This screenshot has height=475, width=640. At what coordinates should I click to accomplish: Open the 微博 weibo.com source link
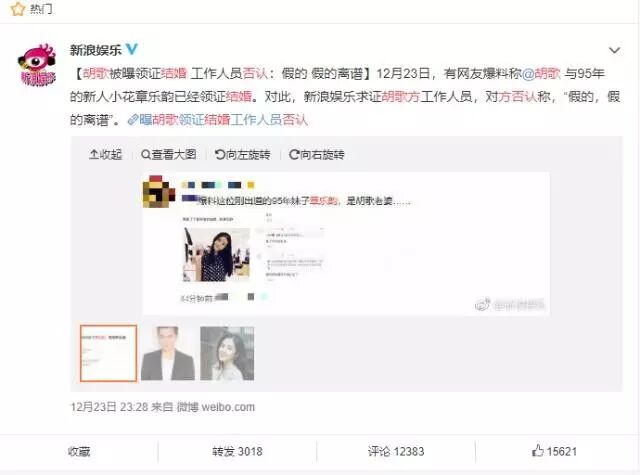pyautogui.click(x=216, y=407)
